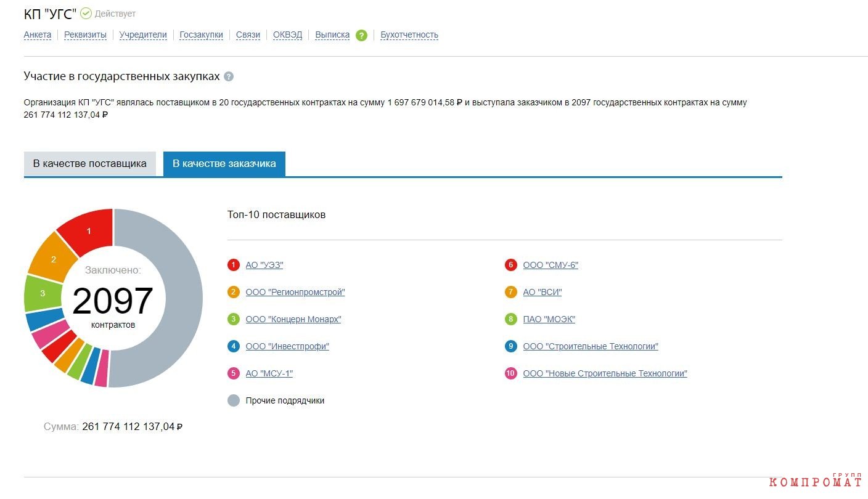
Task: Click the green Действует status checkmark icon
Action: [86, 13]
